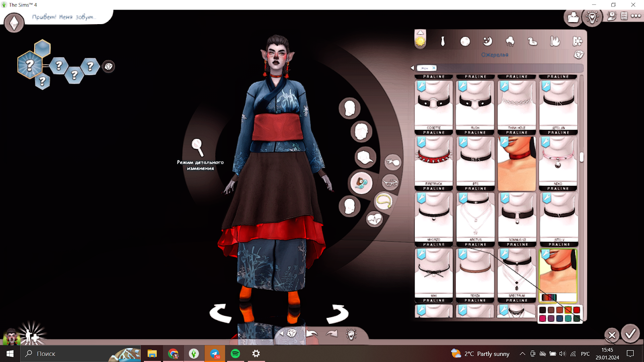
Task: Switch to the Hot Weather flame icon
Action: (x=555, y=41)
